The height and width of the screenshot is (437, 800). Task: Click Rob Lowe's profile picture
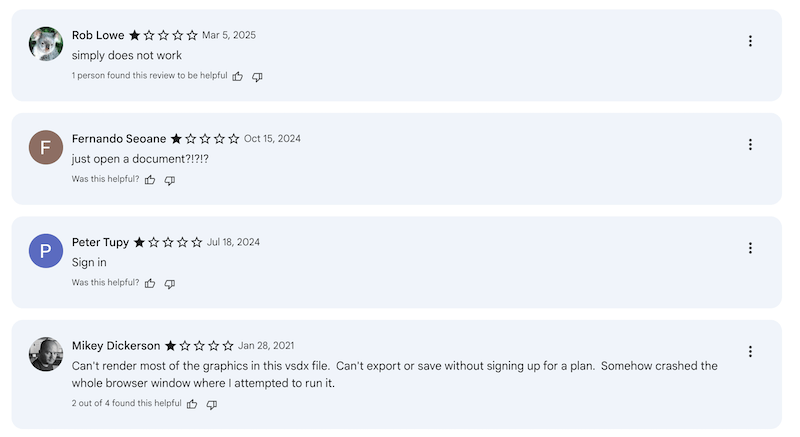click(46, 44)
